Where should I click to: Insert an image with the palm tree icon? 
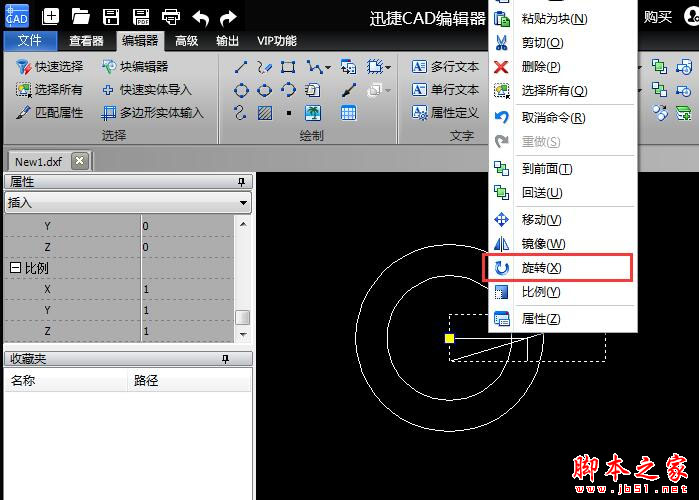(313, 113)
